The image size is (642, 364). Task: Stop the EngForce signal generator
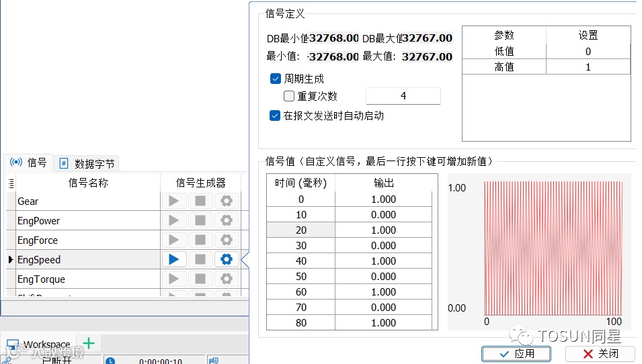200,240
